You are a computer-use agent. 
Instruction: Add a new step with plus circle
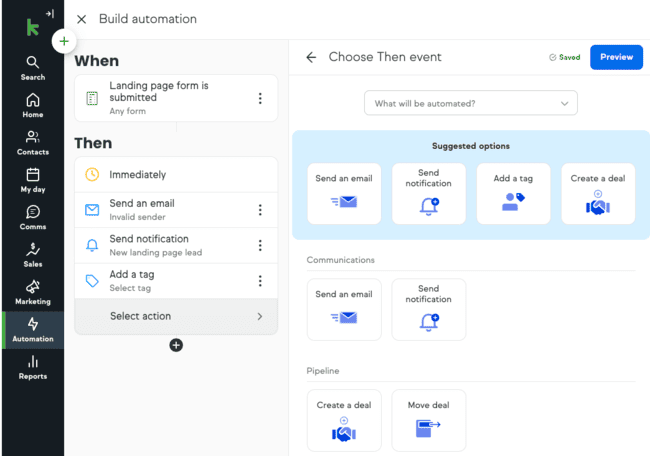point(176,345)
